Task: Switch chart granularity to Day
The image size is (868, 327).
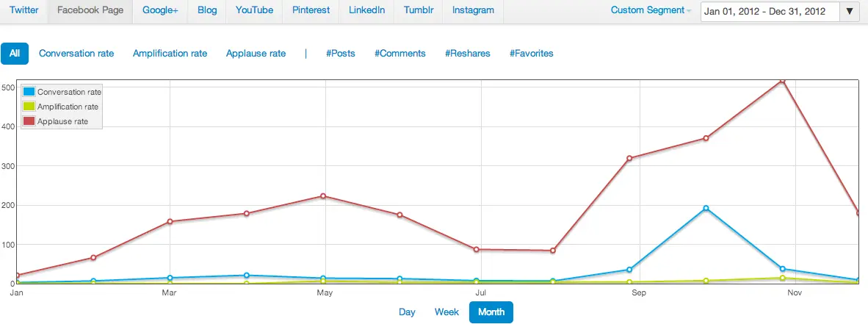Action: [x=407, y=312]
